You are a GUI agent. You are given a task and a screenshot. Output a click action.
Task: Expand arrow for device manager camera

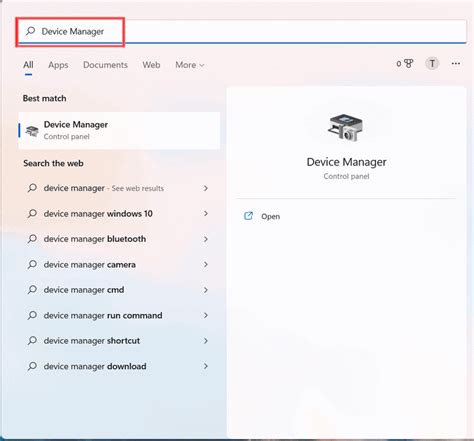coord(206,264)
